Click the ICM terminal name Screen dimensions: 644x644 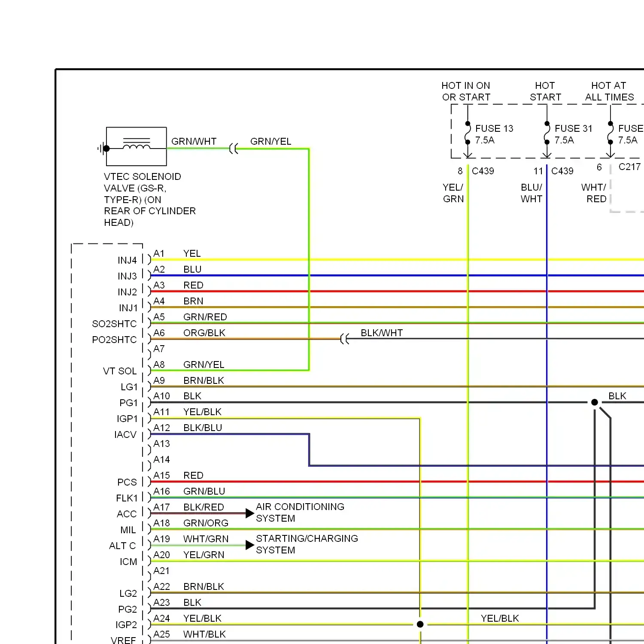pyautogui.click(x=128, y=562)
